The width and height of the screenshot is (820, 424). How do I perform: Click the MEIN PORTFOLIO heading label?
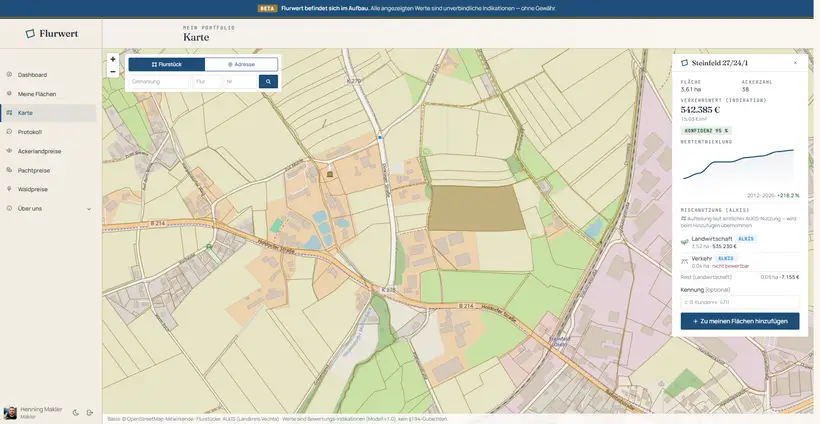pos(209,27)
